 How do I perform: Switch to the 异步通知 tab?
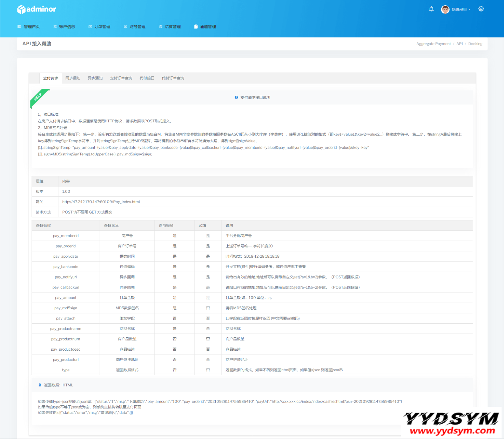95,78
